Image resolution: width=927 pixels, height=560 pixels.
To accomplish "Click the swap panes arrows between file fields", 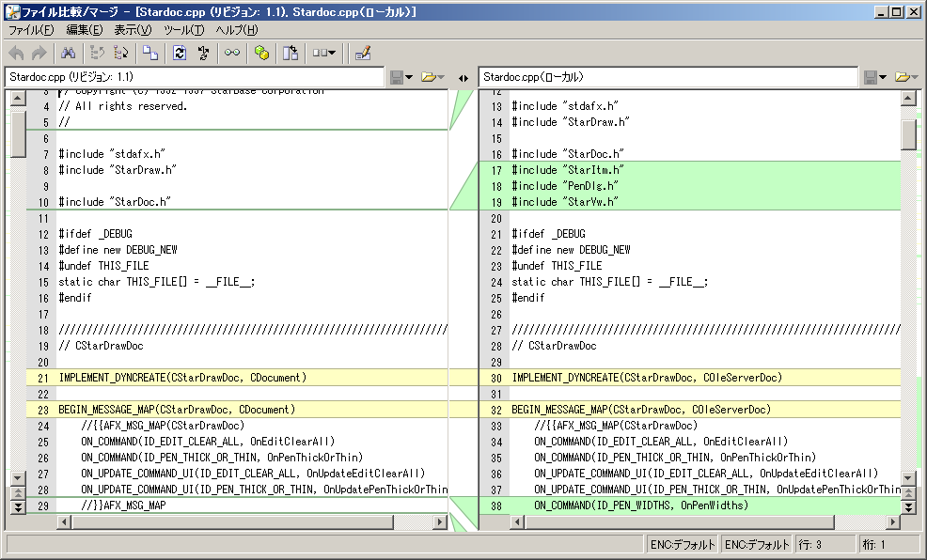I will click(463, 78).
